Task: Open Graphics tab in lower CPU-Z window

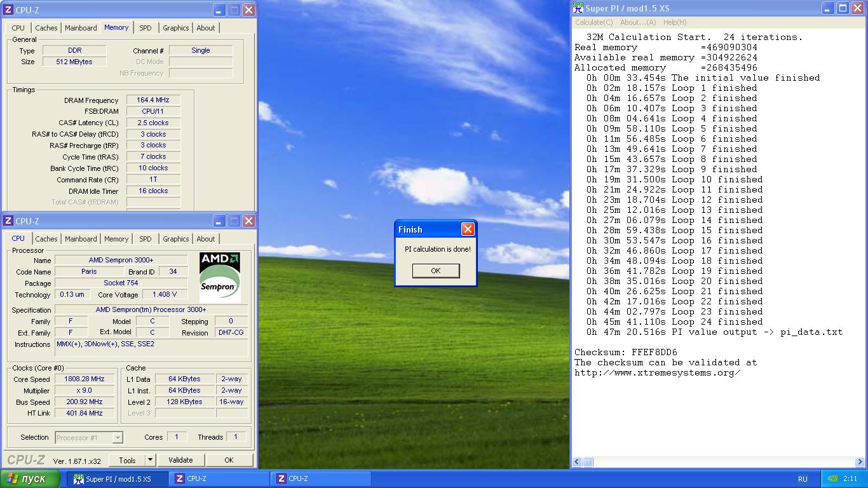Action: tap(176, 239)
